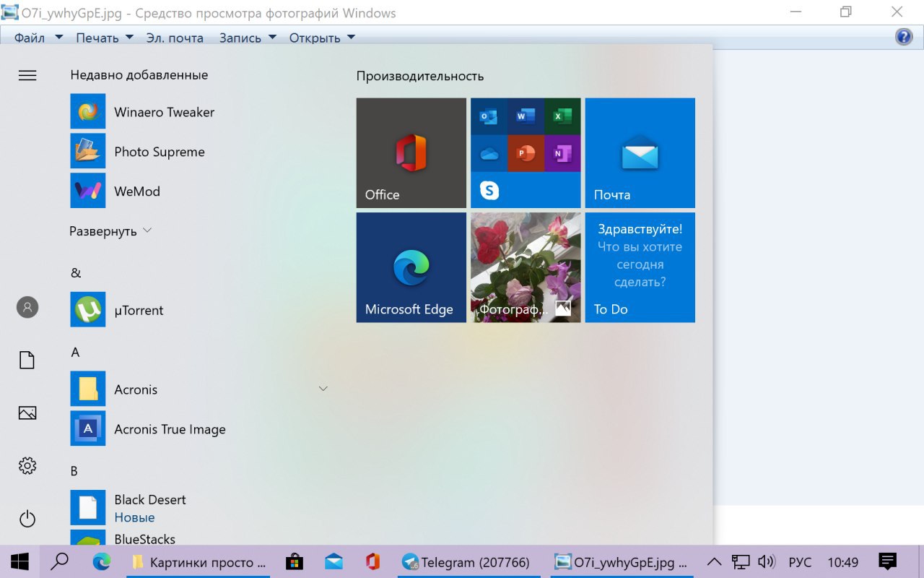924x578 pixels.
Task: Open Edge from the taskbar
Action: pos(101,561)
